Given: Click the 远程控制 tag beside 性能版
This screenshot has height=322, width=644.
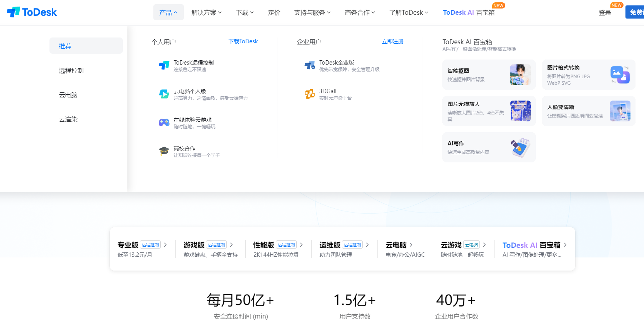Looking at the screenshot, I should 286,245.
